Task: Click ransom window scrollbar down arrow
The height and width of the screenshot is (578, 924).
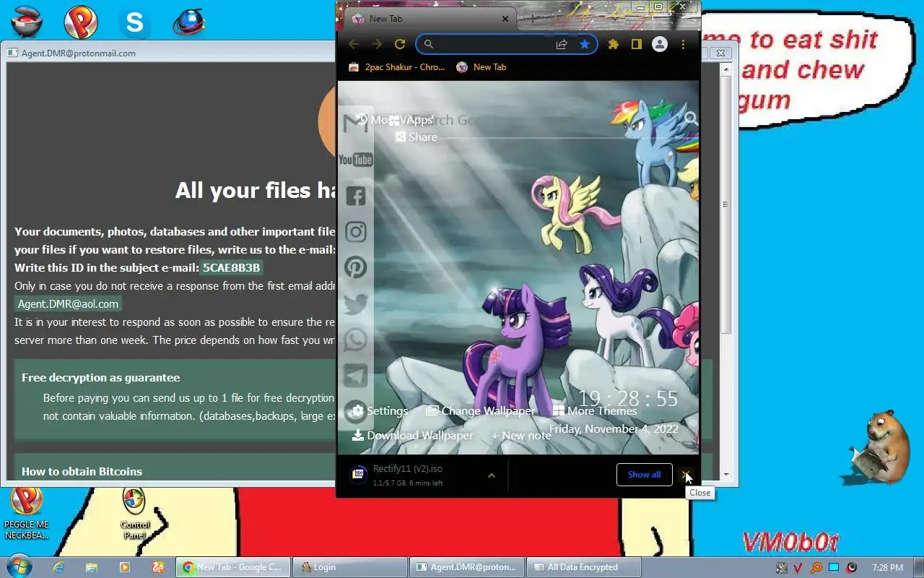Action: (x=725, y=475)
